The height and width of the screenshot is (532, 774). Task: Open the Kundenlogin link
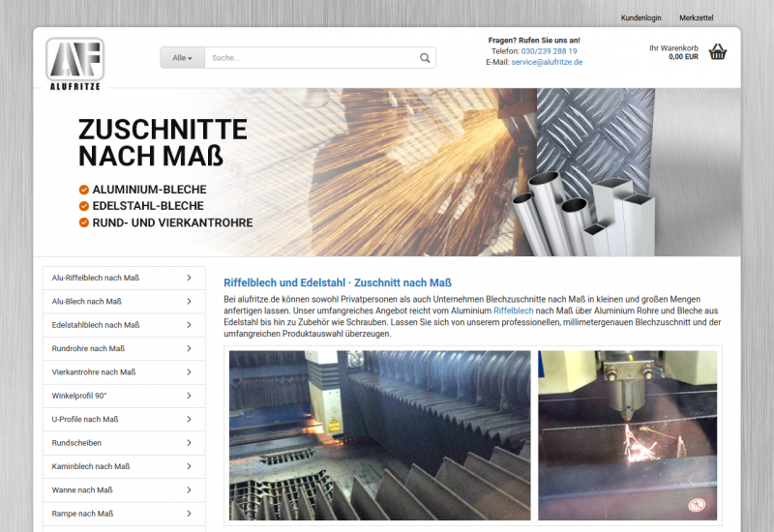point(640,18)
